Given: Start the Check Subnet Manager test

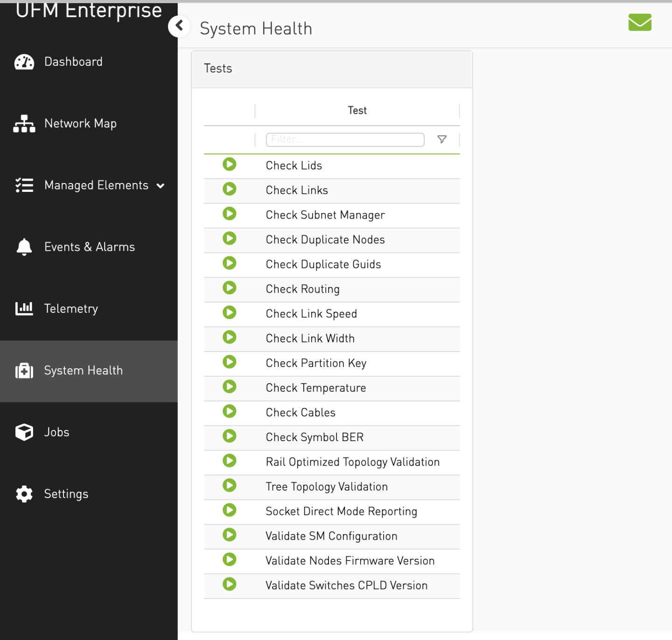Looking at the screenshot, I should [x=229, y=214].
